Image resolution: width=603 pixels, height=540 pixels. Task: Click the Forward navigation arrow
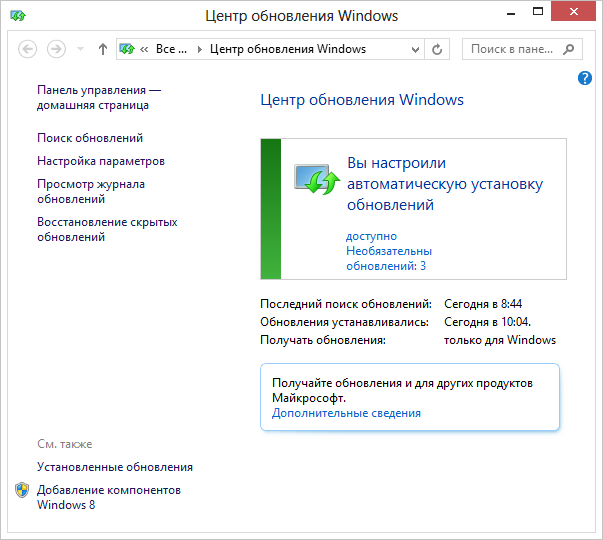[x=56, y=49]
